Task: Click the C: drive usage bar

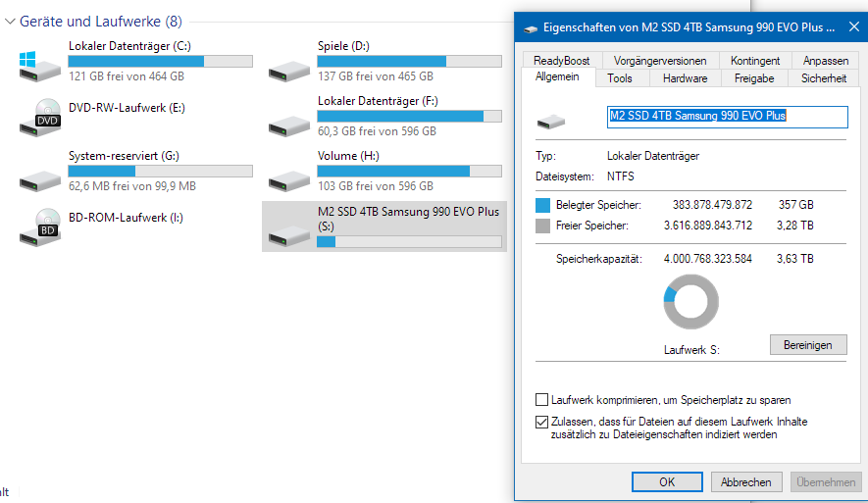Action: coord(161,62)
